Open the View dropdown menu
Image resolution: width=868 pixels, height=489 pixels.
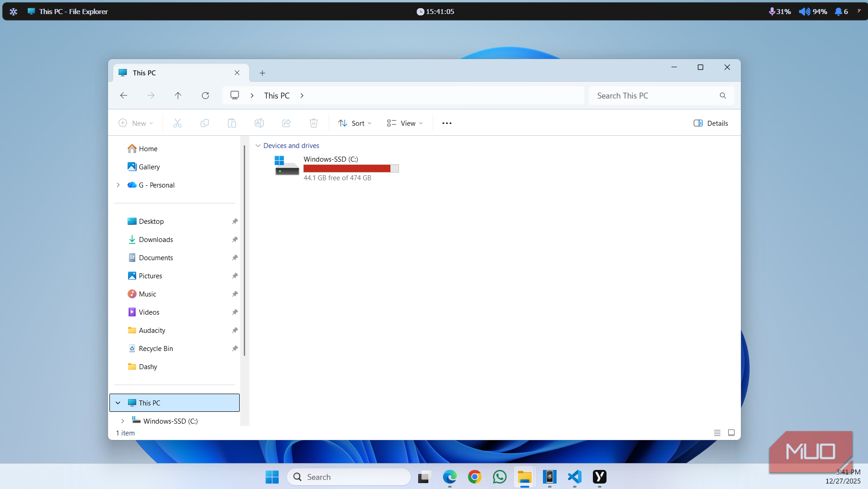[405, 123]
